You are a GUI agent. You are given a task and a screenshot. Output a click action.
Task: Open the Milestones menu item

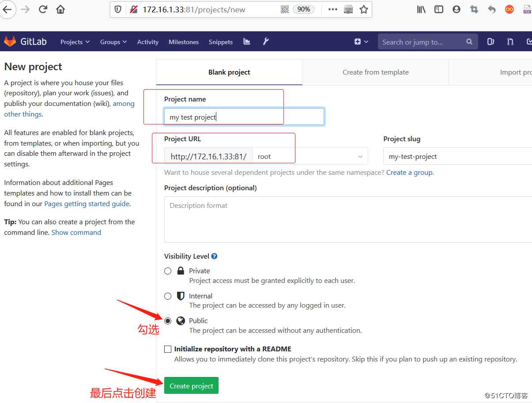click(184, 42)
